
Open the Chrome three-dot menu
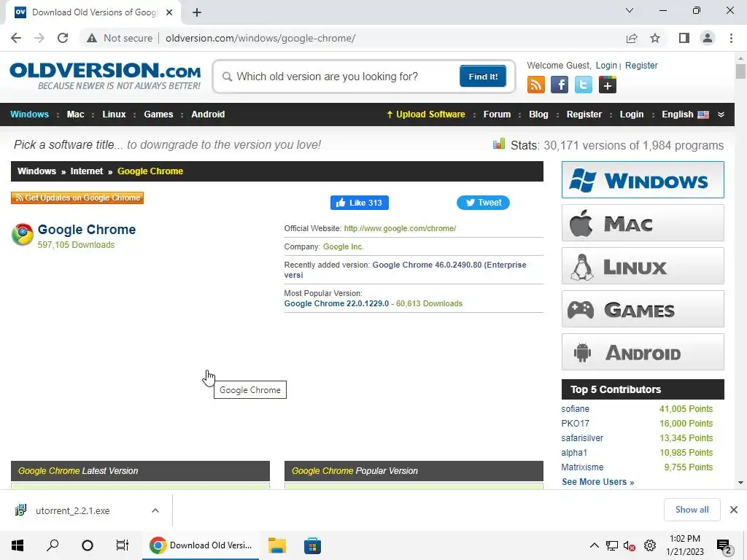click(731, 38)
